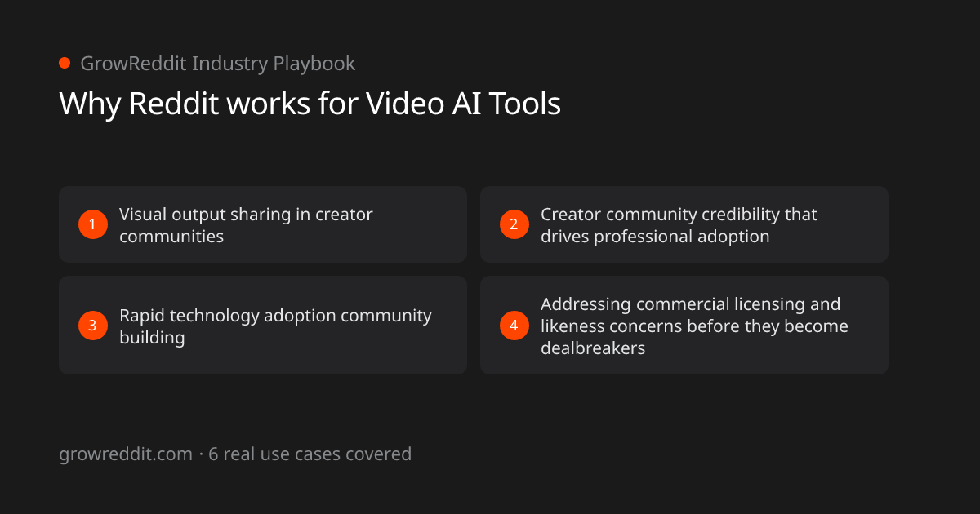Click the orange number 4 badge
Image resolution: width=980 pixels, height=514 pixels.
514,326
